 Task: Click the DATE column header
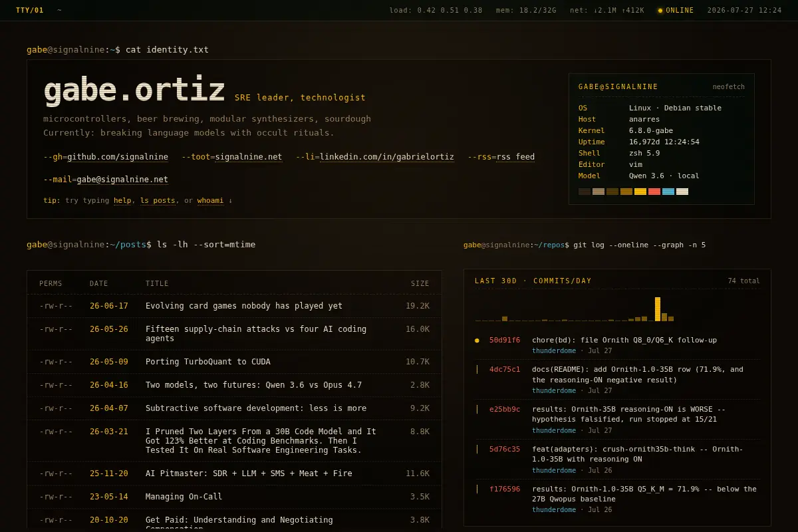click(x=99, y=283)
